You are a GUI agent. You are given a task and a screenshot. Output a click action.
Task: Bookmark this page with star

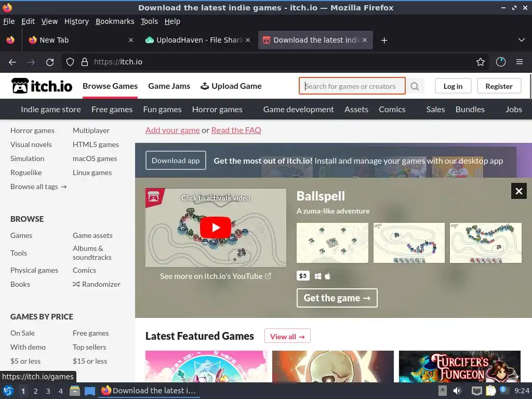point(480,62)
